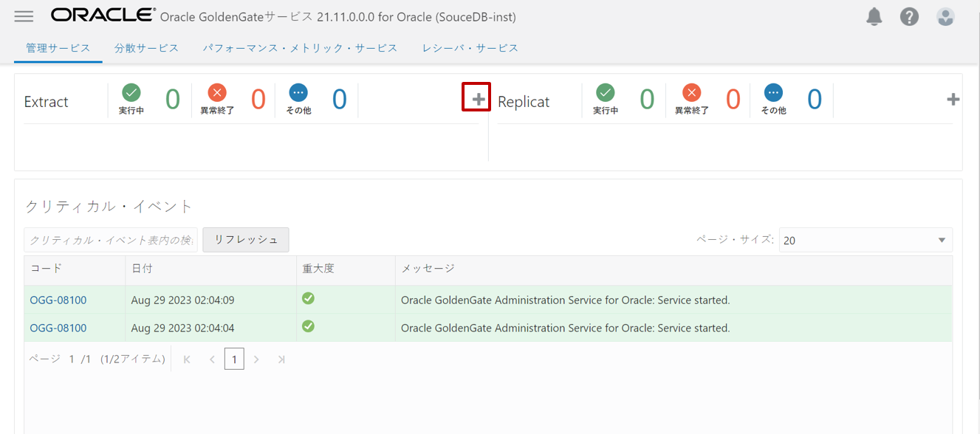980x434 pixels.
Task: Click the Extract abended red X icon
Action: 217,92
